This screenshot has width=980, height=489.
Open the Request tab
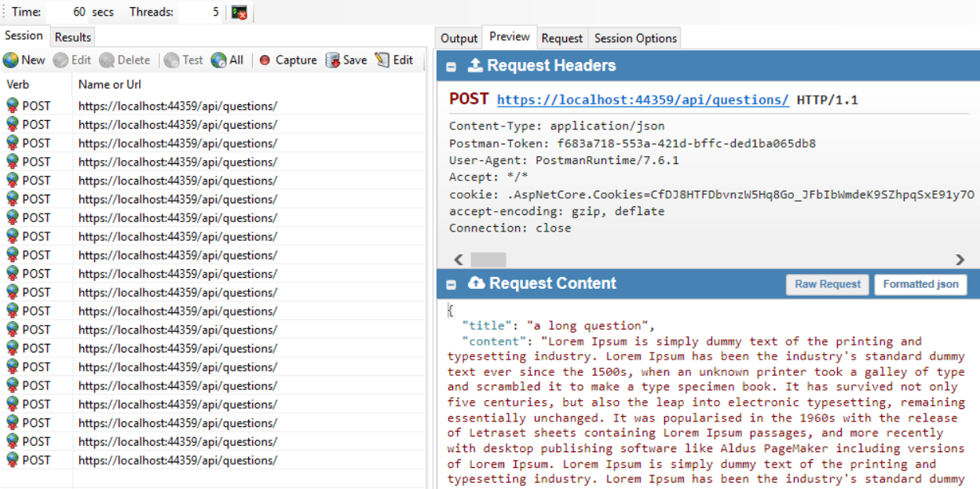[x=561, y=38]
